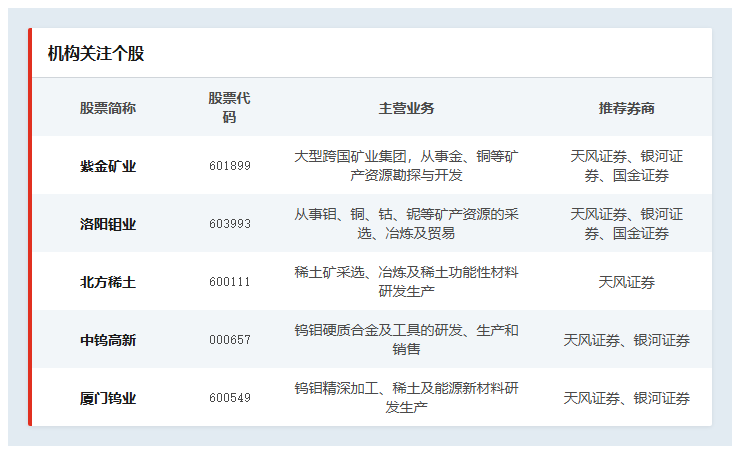Open the 洛阳钼业 stock name
740x454 pixels.
[108, 224]
